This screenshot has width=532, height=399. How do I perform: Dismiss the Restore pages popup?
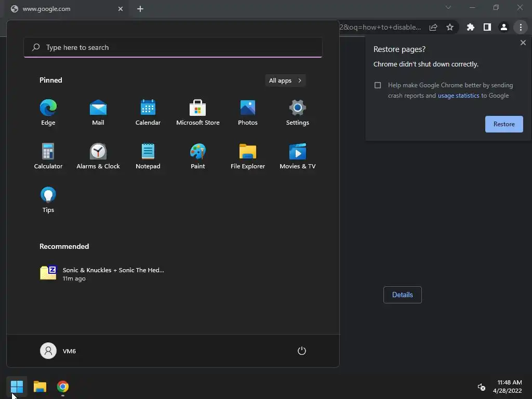pos(523,43)
